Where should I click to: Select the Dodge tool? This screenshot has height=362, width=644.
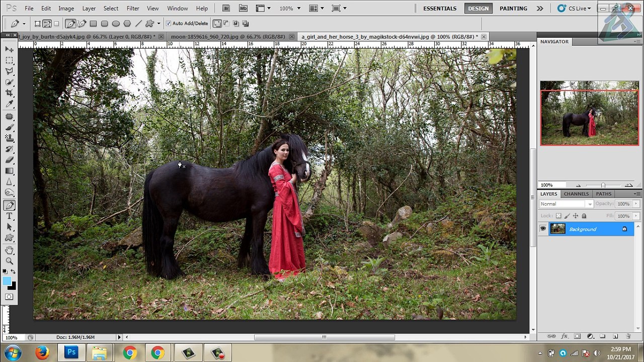tap(9, 193)
